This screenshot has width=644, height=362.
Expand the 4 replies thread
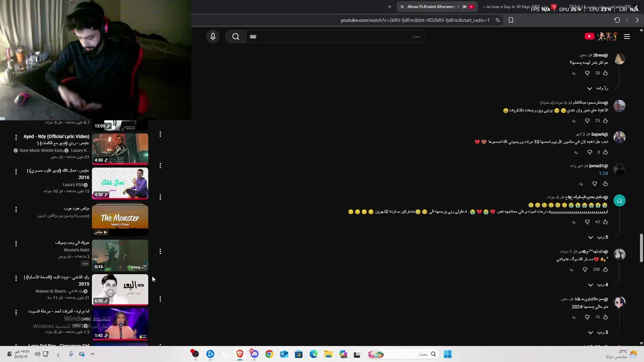(598, 285)
